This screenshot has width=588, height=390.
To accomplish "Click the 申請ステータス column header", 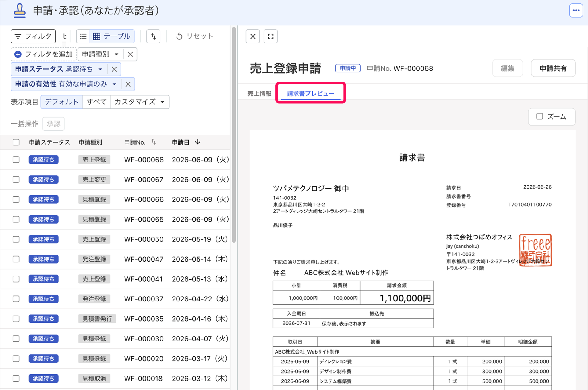I will pyautogui.click(x=49, y=142).
